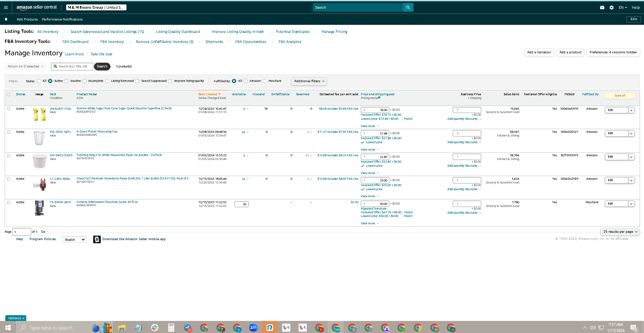Screen dimensions: 644x333
Task: Check the Fontana Chocolate Sauce row checkbox
Action: tap(9, 202)
